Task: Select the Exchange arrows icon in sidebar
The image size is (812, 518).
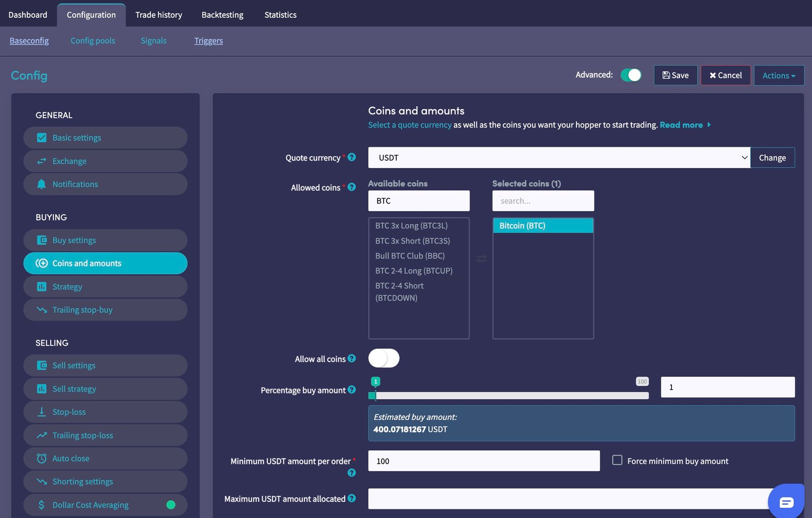Action: [x=42, y=161]
